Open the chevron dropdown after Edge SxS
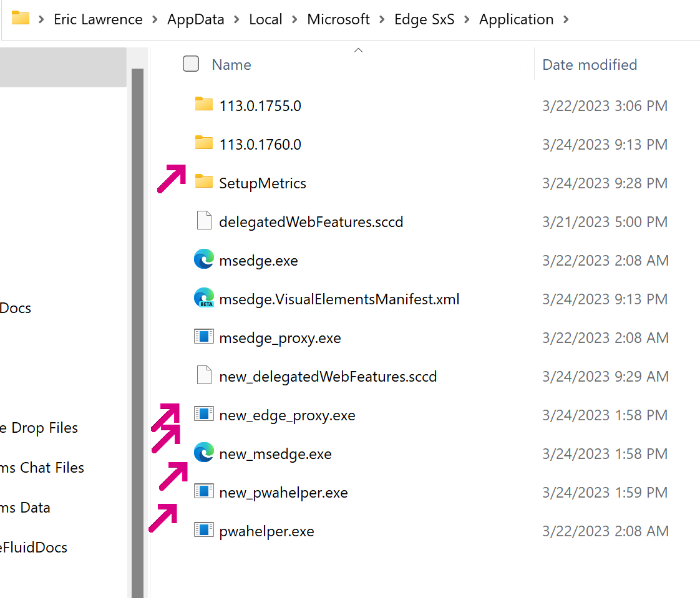Viewport: 700px width, 598px height. (x=465, y=19)
